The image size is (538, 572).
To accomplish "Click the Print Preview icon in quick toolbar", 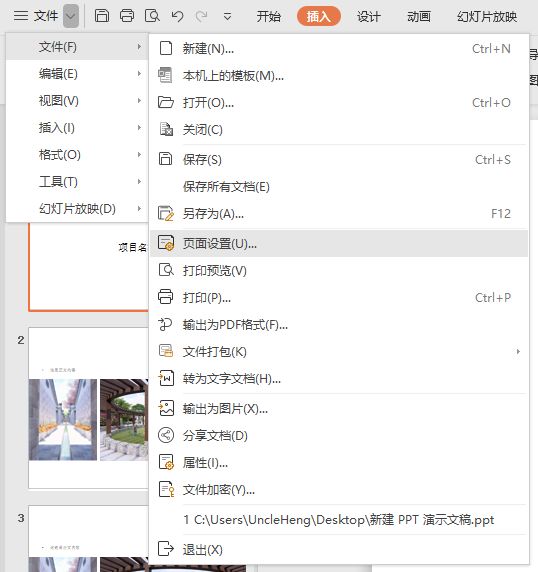I will (x=152, y=16).
